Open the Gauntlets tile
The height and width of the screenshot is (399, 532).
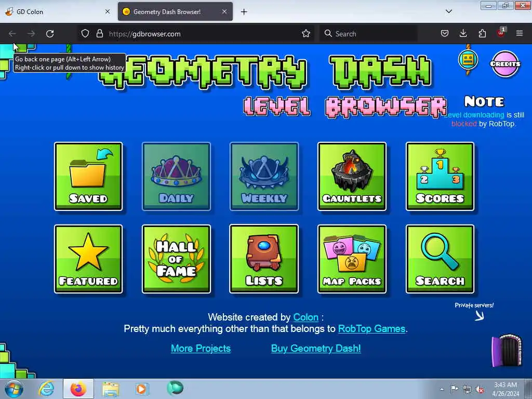pyautogui.click(x=352, y=177)
